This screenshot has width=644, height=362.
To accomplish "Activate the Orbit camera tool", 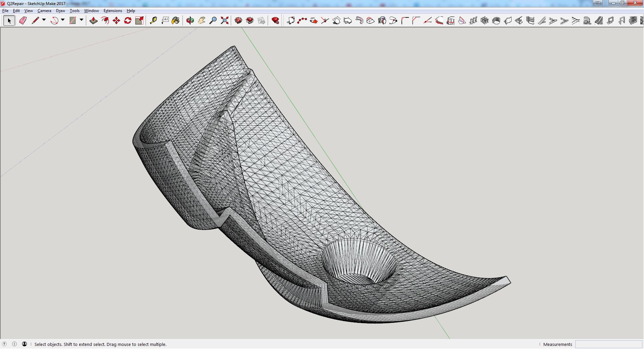I will (190, 20).
